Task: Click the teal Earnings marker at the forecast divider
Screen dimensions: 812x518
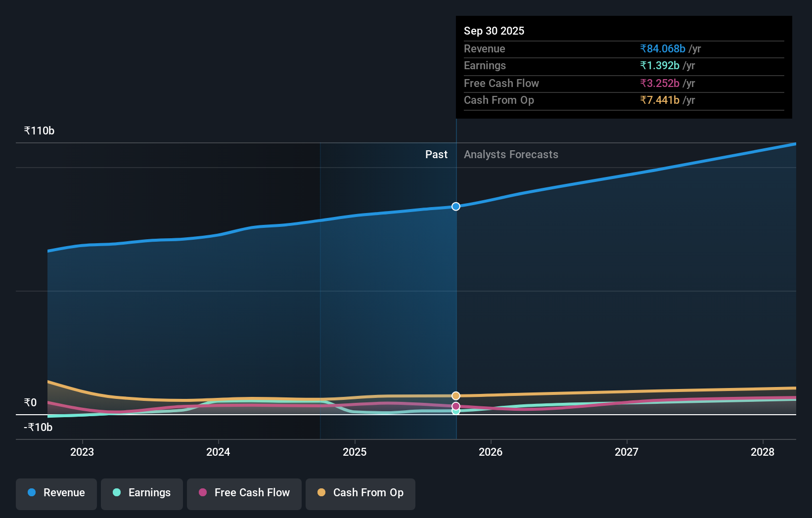Action: pyautogui.click(x=455, y=412)
